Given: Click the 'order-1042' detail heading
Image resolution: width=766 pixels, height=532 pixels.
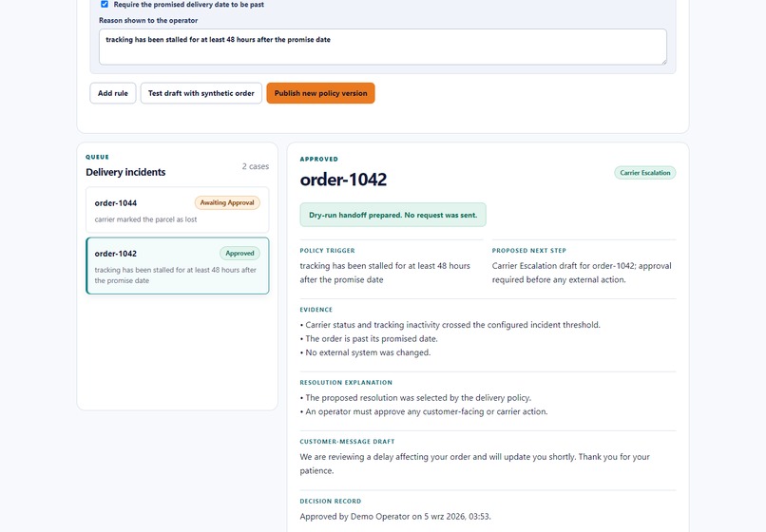Looking at the screenshot, I should pyautogui.click(x=343, y=180).
